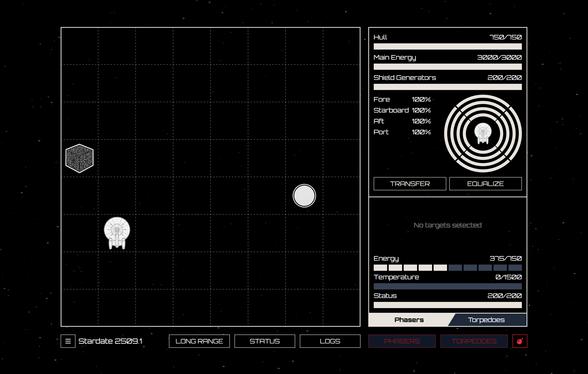Click the empty top-right grid sector

click(x=341, y=46)
